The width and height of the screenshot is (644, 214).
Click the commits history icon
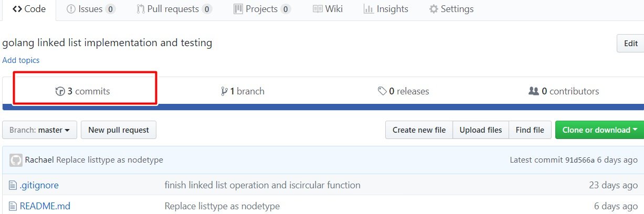pyautogui.click(x=60, y=91)
